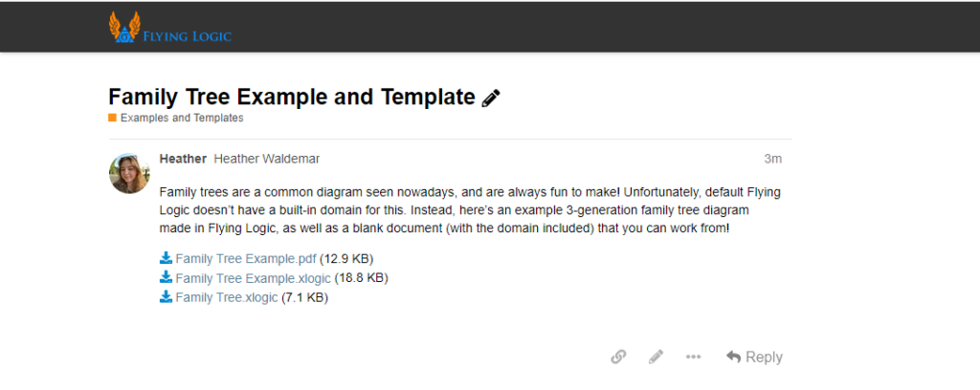The image size is (980, 390).
Task: Open the Examples and Templates category
Action: [182, 118]
